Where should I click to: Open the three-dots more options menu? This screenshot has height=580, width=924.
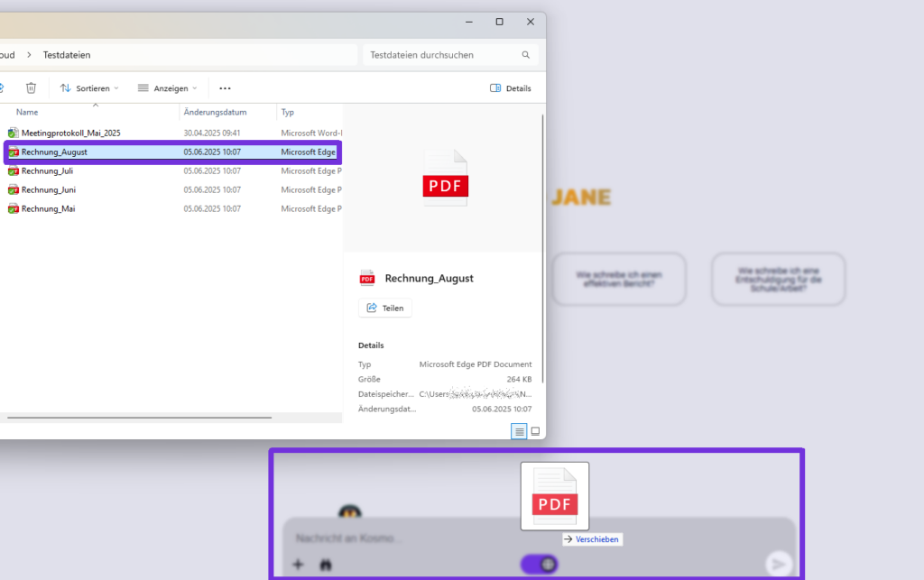(225, 88)
